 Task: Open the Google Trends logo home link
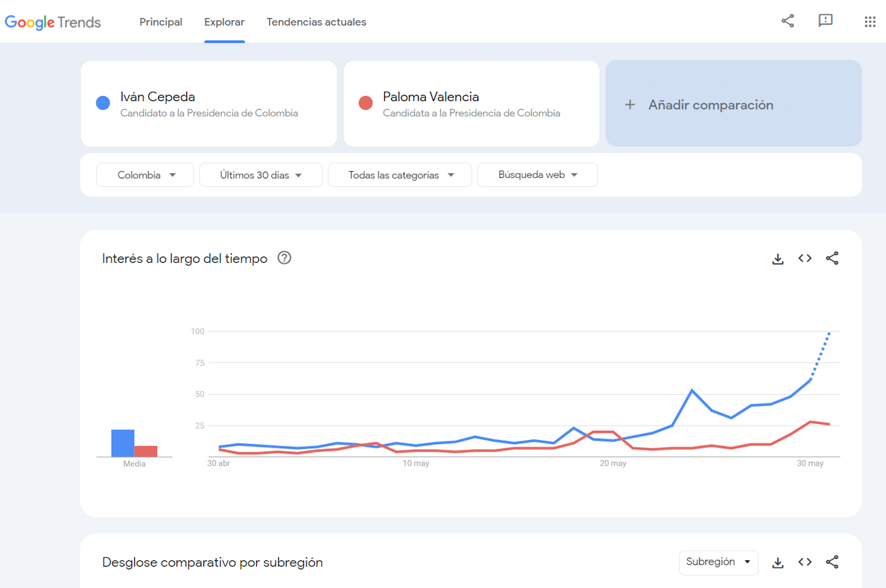(x=53, y=22)
